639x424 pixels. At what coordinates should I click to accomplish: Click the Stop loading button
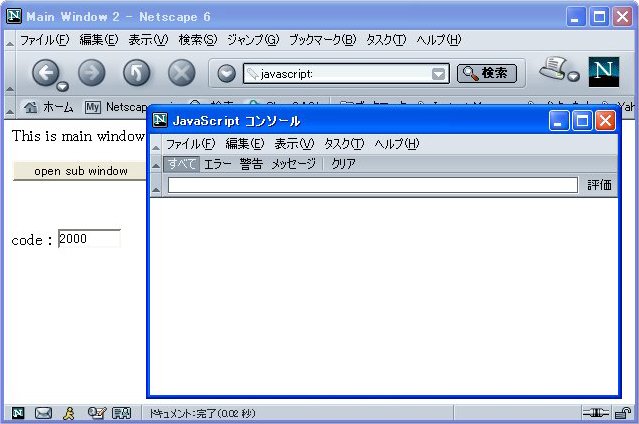click(x=182, y=73)
